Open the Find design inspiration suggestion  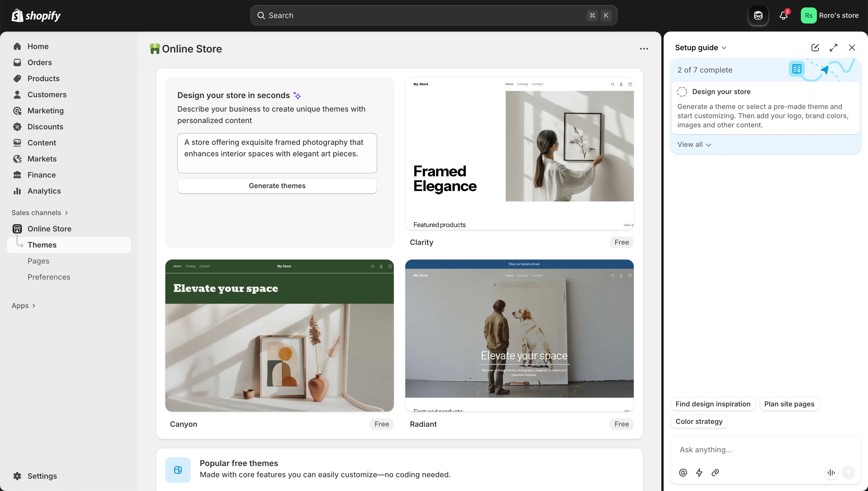coord(713,404)
